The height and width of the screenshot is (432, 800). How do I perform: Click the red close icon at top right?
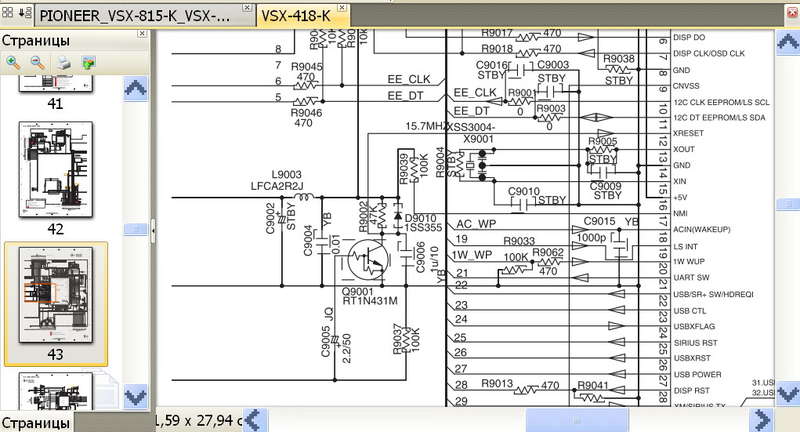point(793,14)
